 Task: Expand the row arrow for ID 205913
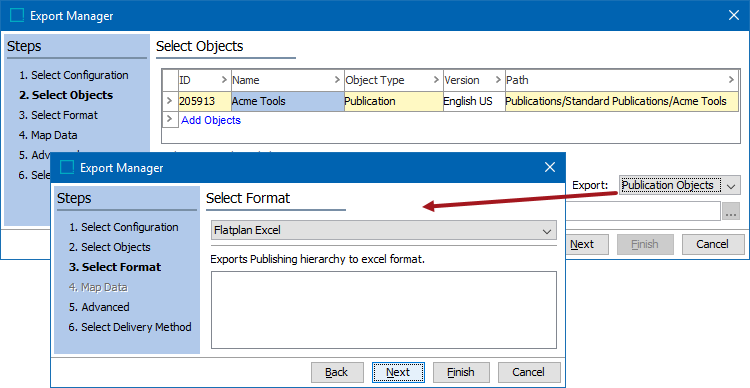169,100
